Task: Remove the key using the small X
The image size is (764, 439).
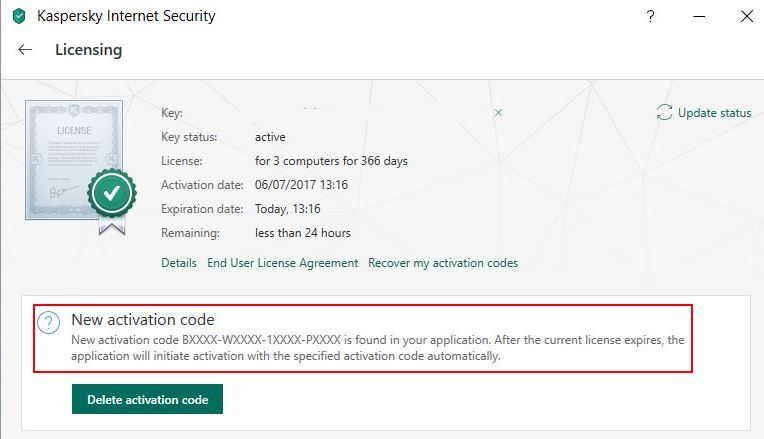Action: tap(498, 113)
